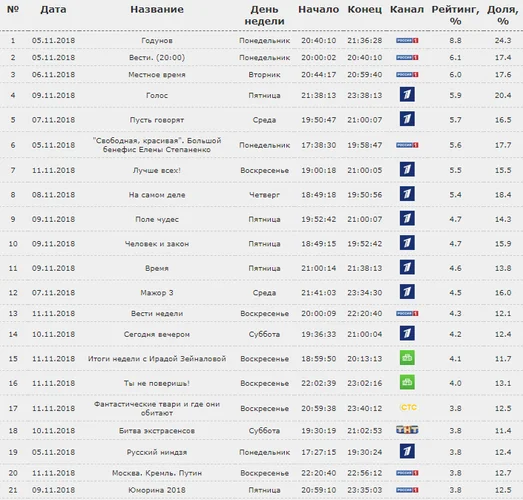Click the СТС logo in Фантастические твари row
Screen dimensions: 523x500
click(408, 407)
